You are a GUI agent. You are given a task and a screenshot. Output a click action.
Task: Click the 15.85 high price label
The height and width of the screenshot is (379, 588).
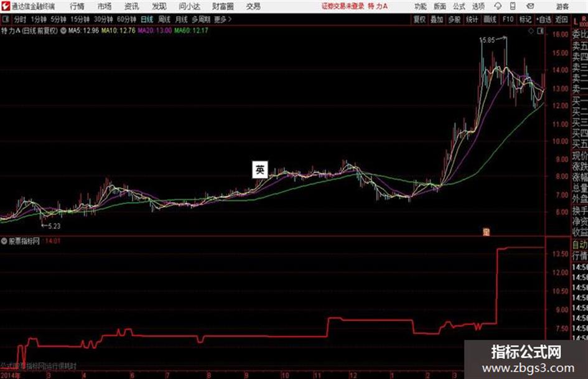click(x=487, y=40)
